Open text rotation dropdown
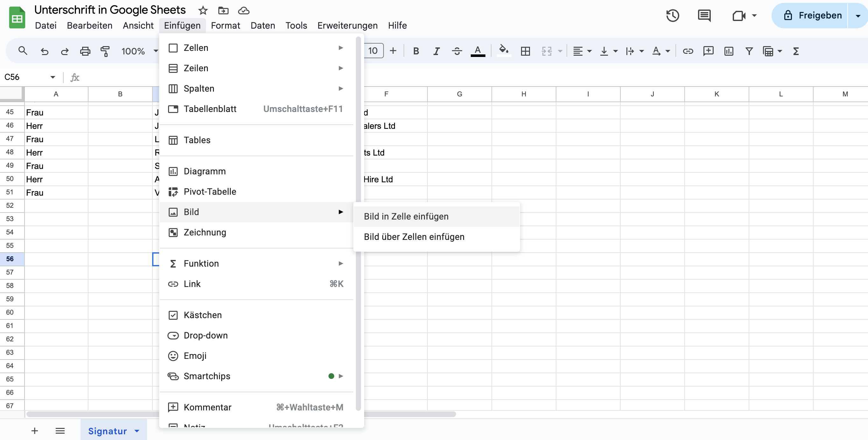868x440 pixels. (661, 51)
